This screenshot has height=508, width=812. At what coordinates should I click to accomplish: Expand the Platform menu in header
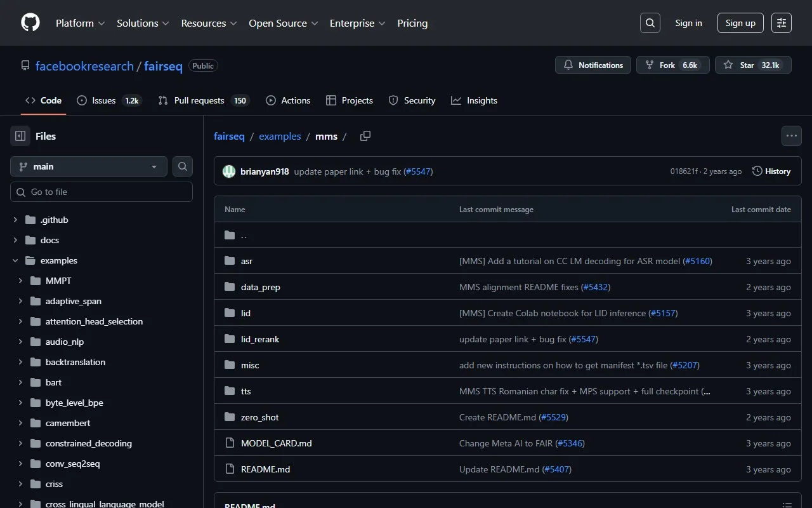80,23
